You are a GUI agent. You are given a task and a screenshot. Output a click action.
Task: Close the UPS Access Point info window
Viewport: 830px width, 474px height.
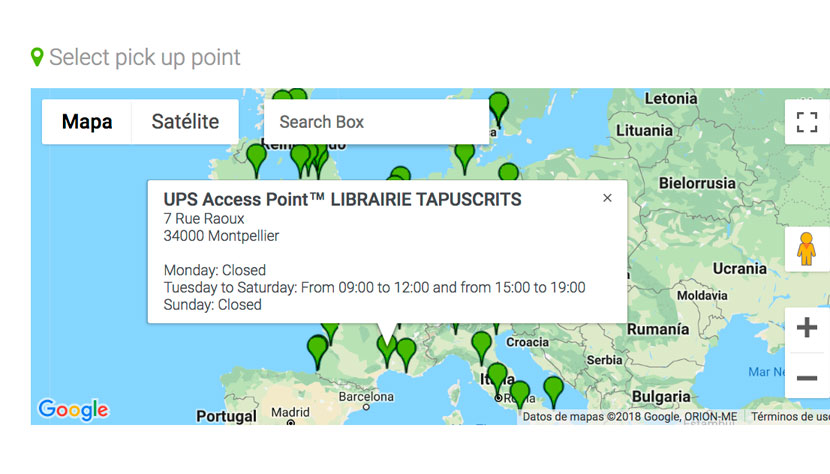point(607,198)
